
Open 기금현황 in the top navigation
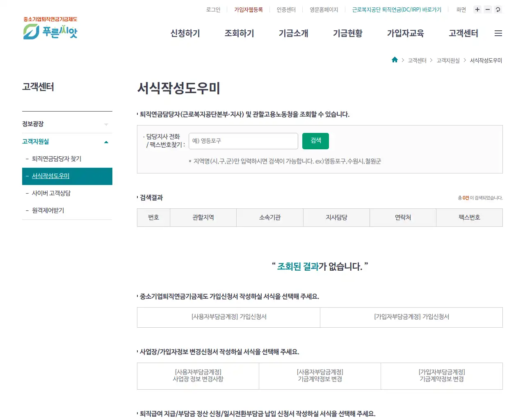pos(347,34)
